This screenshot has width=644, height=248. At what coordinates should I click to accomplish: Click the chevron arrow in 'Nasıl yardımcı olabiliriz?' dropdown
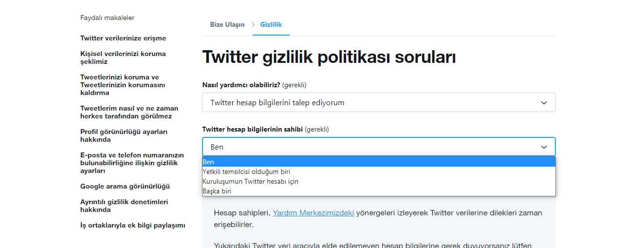click(x=544, y=103)
